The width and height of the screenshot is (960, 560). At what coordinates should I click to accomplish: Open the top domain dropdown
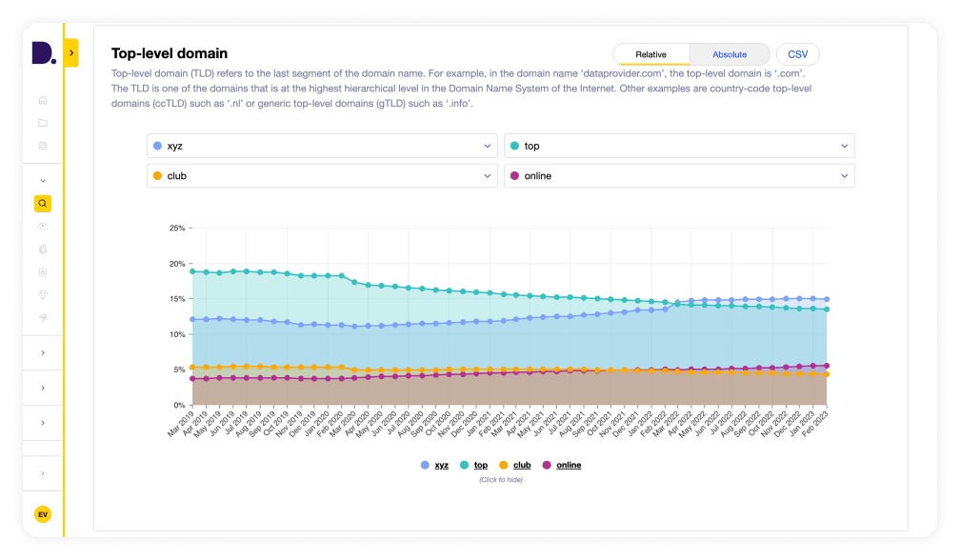[679, 146]
